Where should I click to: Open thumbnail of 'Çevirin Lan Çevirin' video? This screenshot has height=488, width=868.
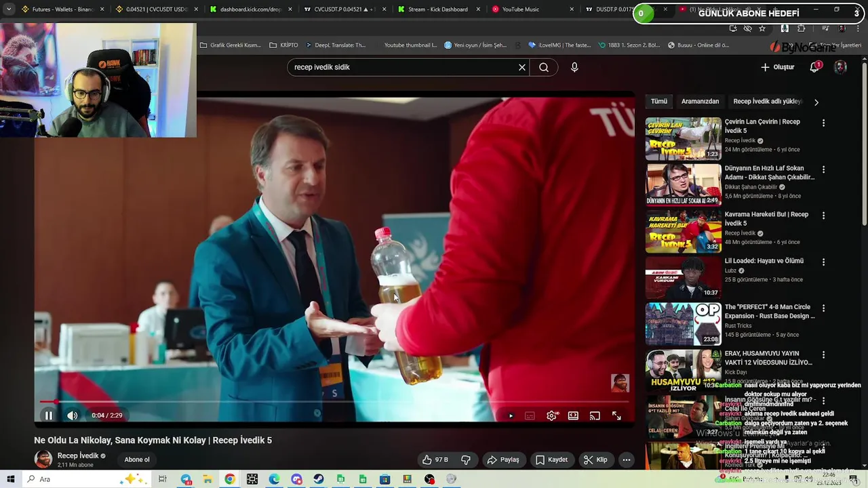[683, 138]
